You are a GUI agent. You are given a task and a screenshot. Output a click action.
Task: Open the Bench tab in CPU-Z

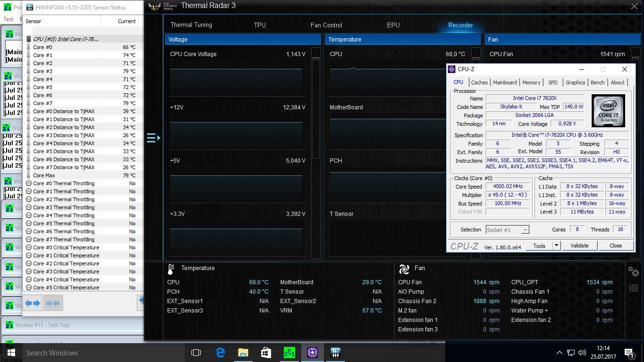597,82
